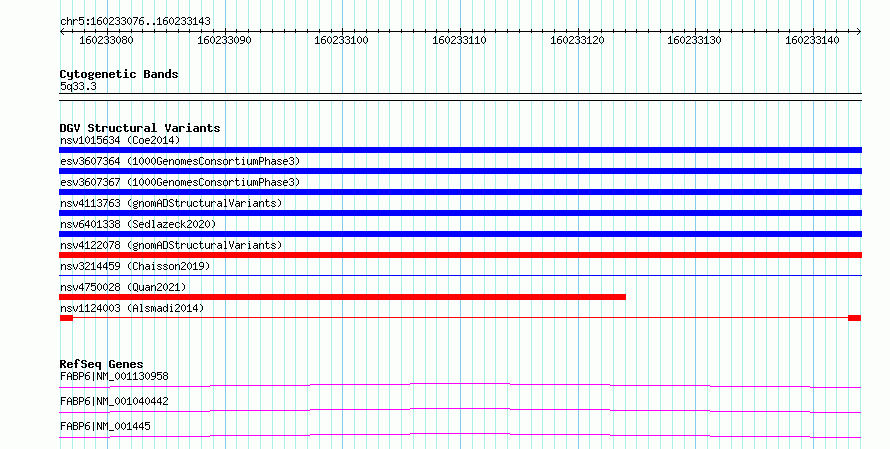Open variant esv3607364 label
The height and width of the screenshot is (449, 890).
click(x=180, y=161)
